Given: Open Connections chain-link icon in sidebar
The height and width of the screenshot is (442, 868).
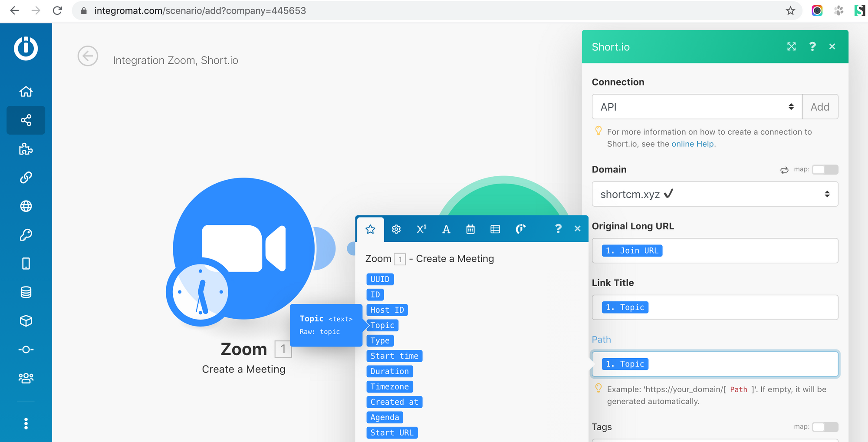Looking at the screenshot, I should 26,178.
